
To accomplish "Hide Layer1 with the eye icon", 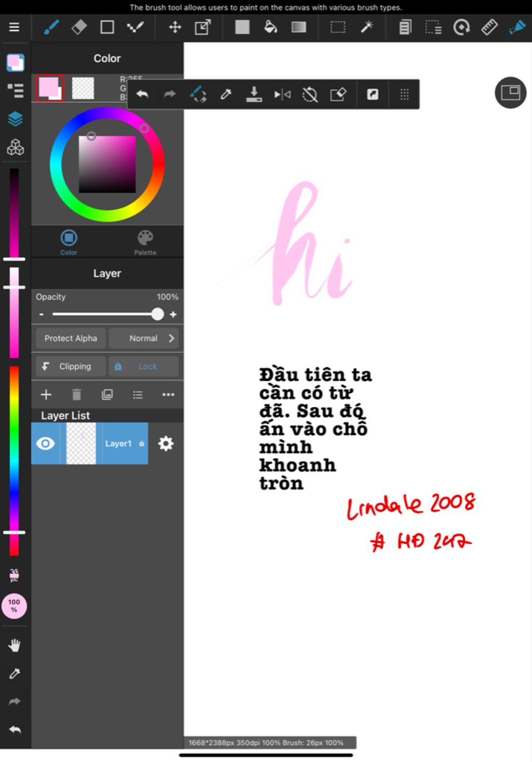I will click(45, 444).
